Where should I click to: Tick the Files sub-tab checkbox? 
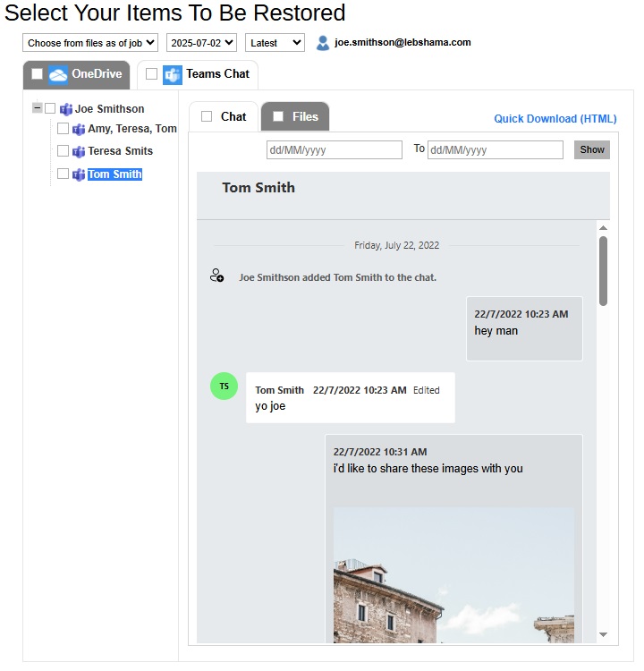click(278, 116)
